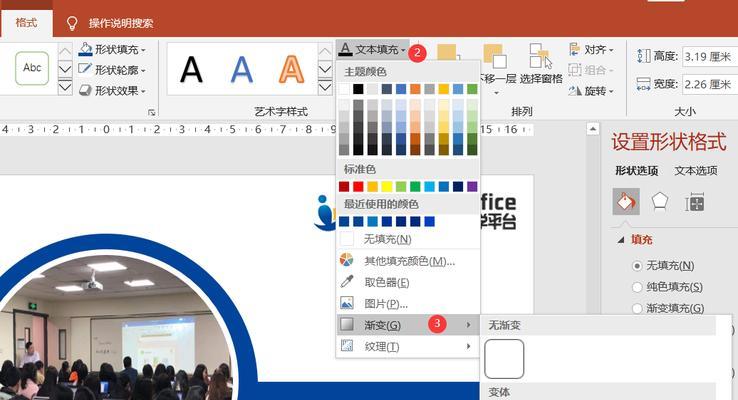Pick the standard purple color swatch
The width and height of the screenshot is (738, 400).
(x=472, y=186)
